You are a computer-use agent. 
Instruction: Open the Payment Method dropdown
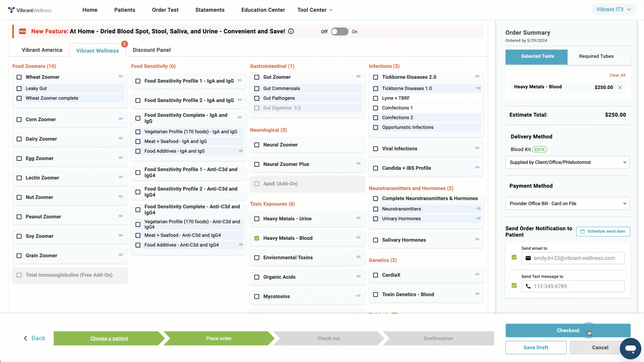coord(567,203)
